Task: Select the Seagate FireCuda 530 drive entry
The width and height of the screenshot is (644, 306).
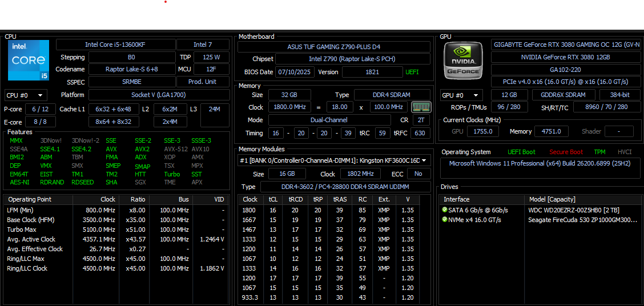Action: click(582, 220)
